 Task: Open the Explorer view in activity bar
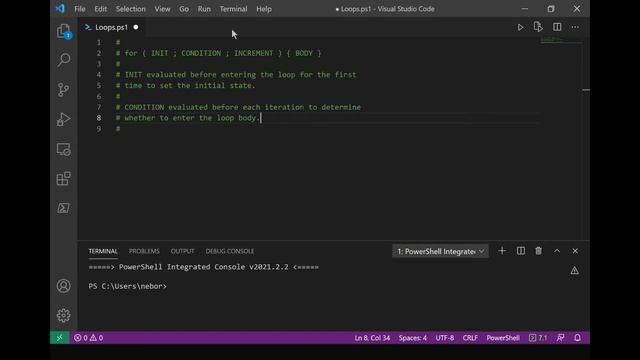coord(64,31)
